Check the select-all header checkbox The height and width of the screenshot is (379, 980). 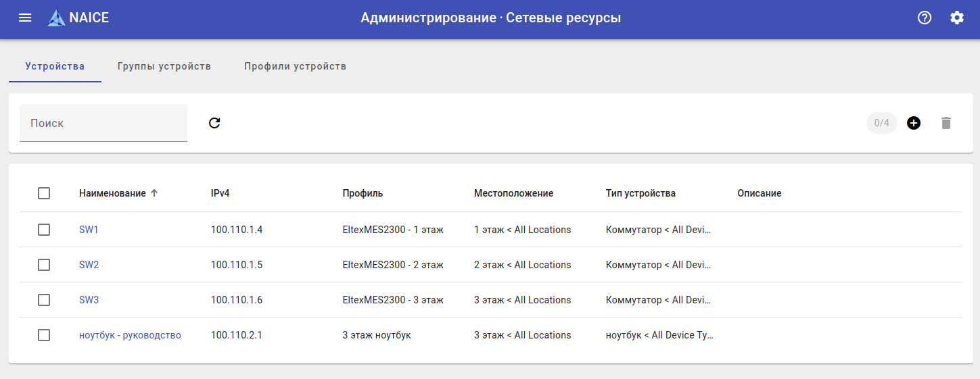coord(44,193)
